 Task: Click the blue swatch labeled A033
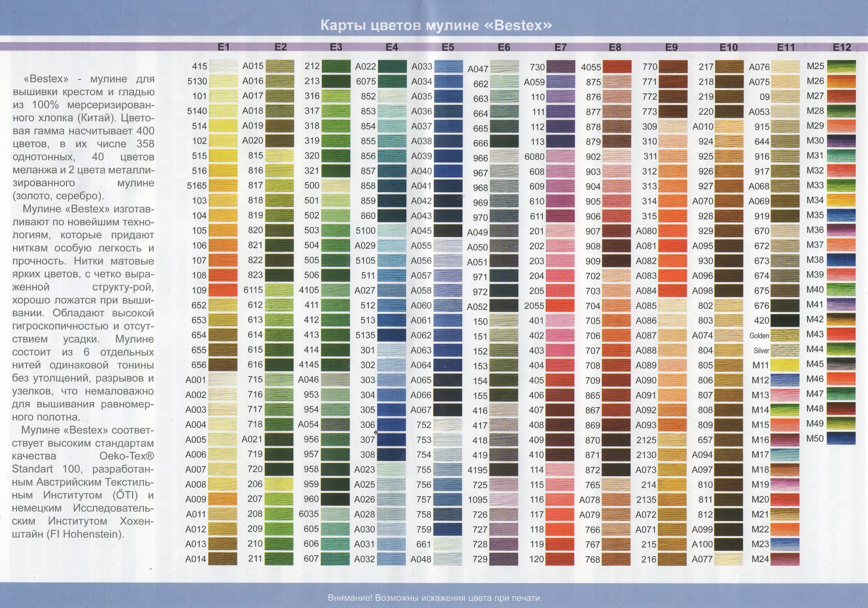(448, 66)
